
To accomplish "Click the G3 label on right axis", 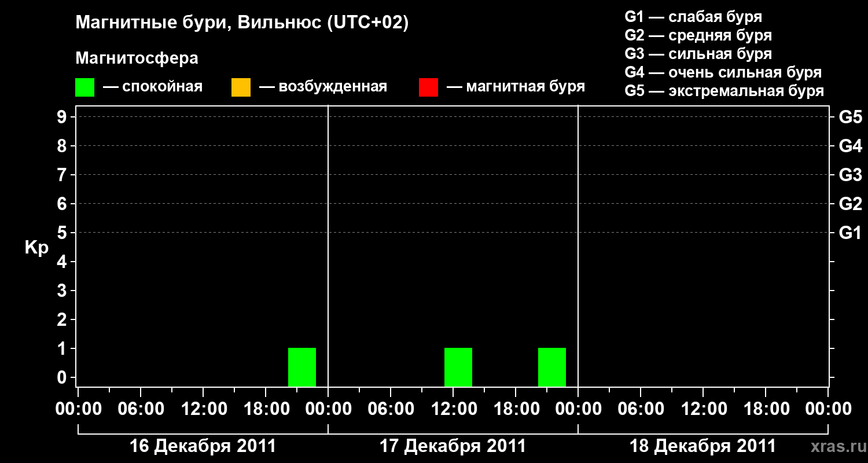I will 851,175.
